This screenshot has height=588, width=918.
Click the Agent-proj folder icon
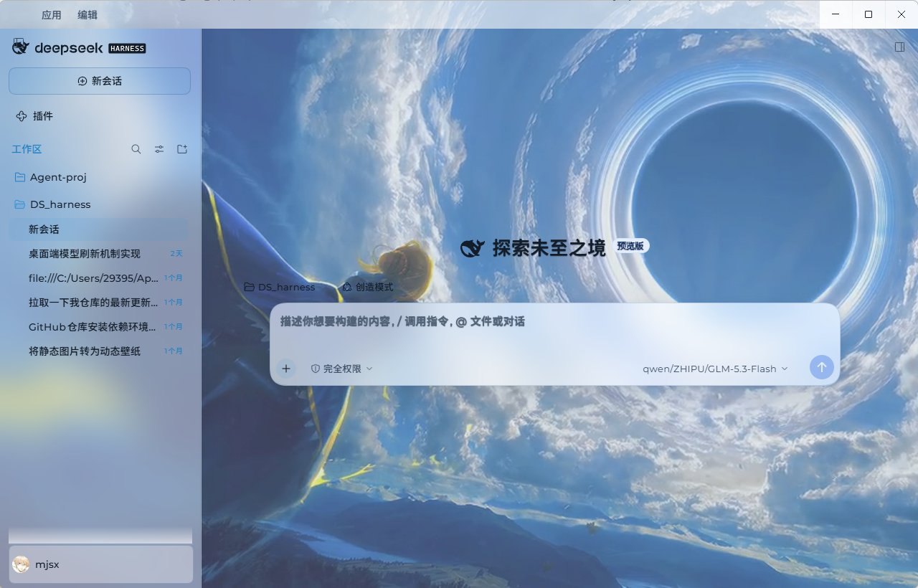[x=20, y=177]
